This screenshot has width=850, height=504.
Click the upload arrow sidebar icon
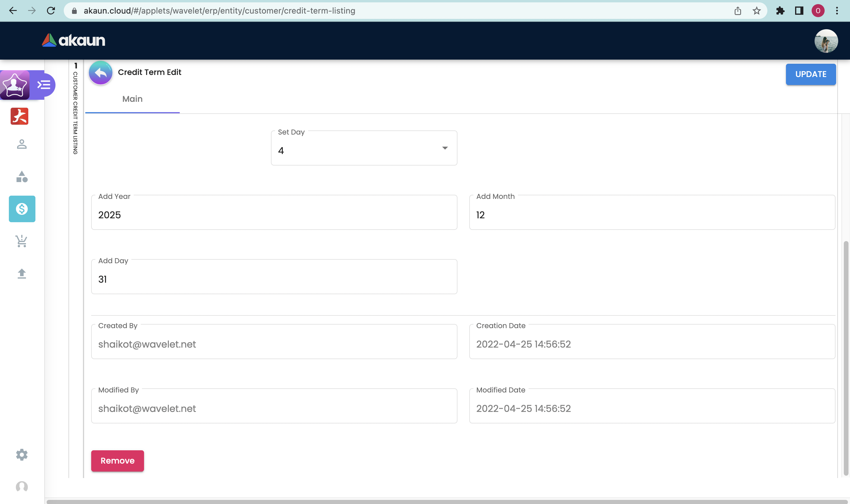click(x=22, y=274)
